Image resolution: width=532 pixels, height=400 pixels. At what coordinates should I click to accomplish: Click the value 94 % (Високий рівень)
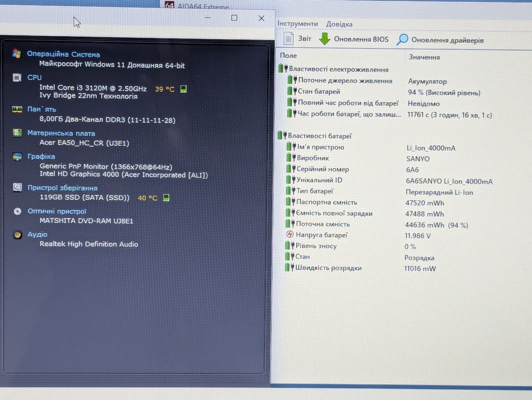[444, 92]
